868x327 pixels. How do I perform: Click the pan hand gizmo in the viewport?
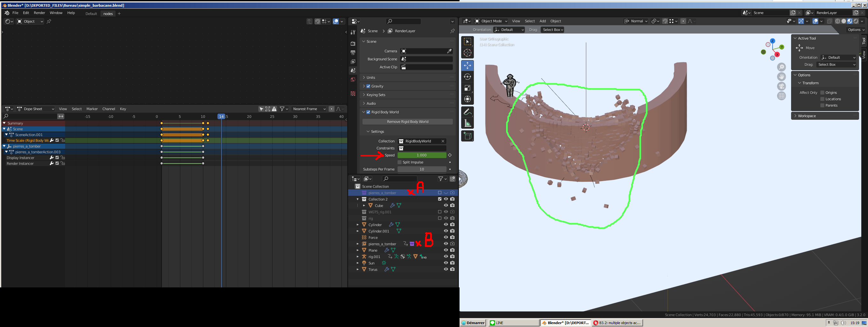[x=782, y=77]
